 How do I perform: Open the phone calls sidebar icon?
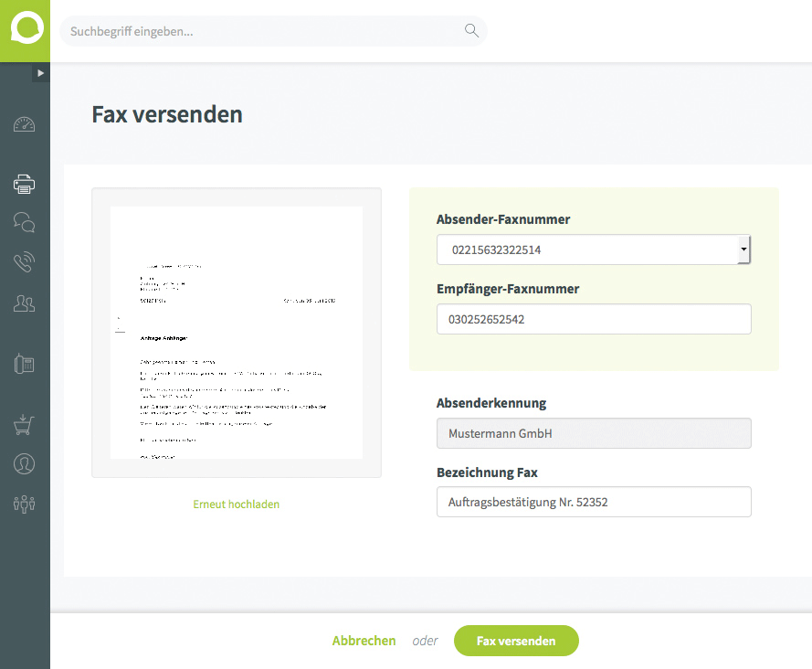(24, 261)
